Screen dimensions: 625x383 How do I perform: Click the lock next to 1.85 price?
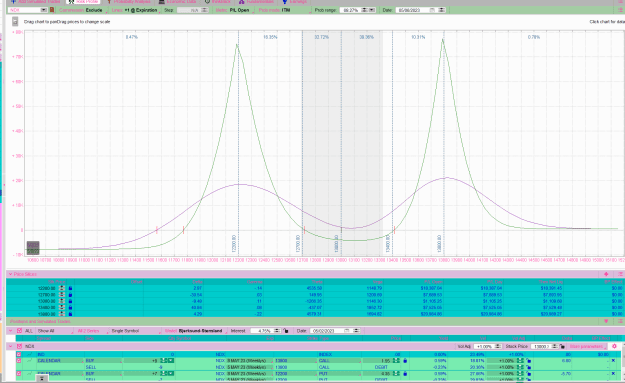(x=405, y=361)
